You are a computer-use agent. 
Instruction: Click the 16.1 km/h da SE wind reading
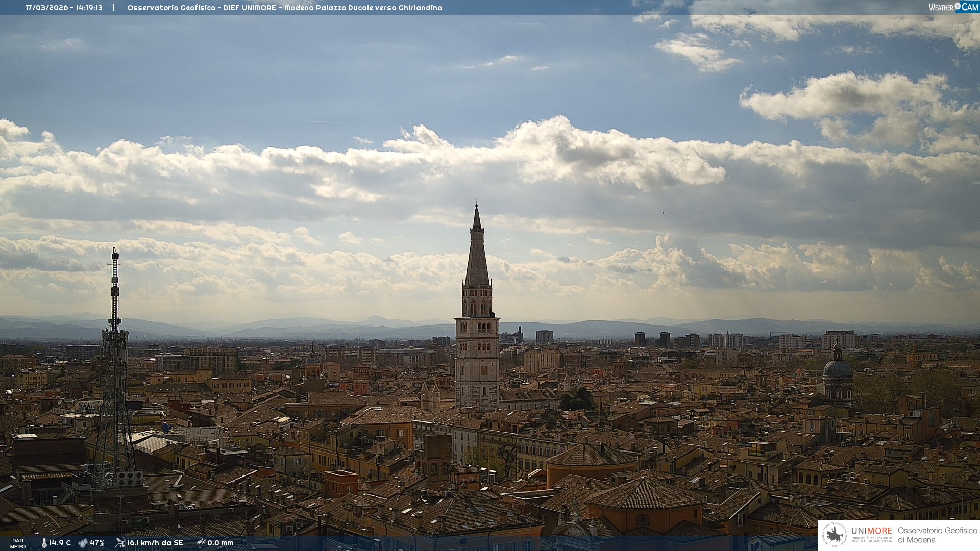(x=155, y=543)
